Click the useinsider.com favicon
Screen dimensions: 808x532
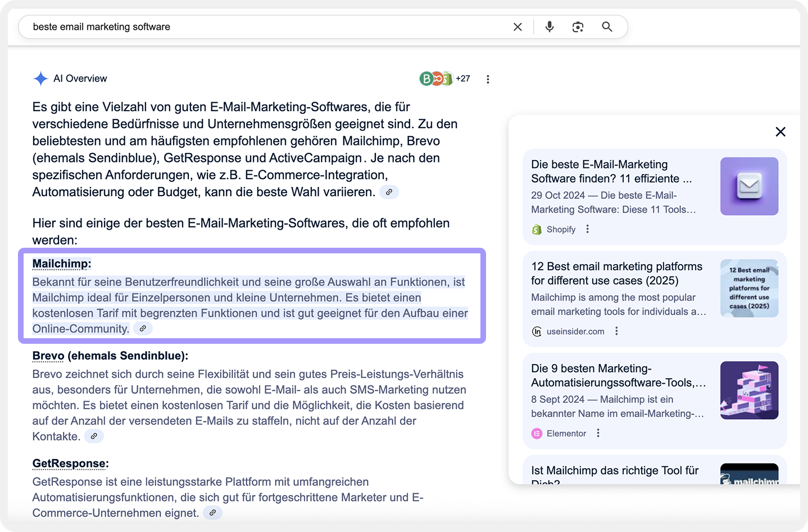point(537,331)
